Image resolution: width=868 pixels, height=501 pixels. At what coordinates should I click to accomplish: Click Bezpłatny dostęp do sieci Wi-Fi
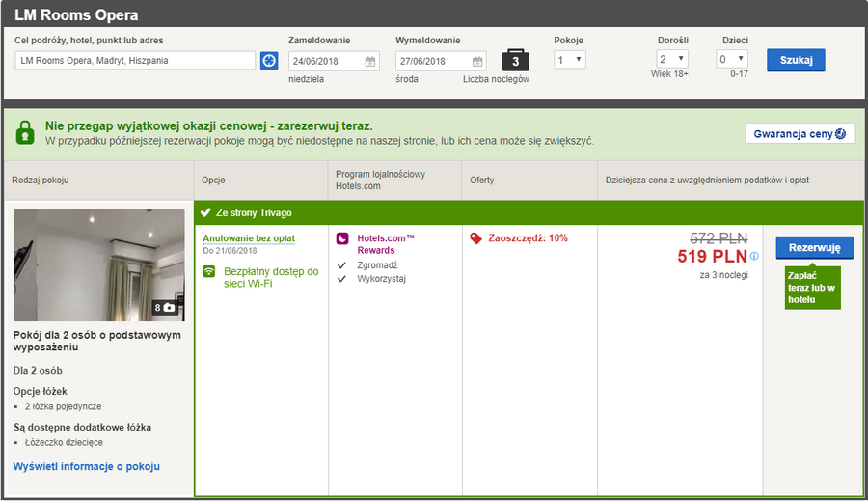pyautogui.click(x=271, y=278)
